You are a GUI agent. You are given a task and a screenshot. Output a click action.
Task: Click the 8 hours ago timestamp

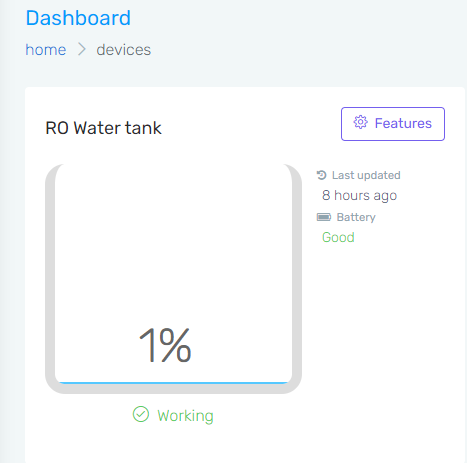(x=359, y=195)
